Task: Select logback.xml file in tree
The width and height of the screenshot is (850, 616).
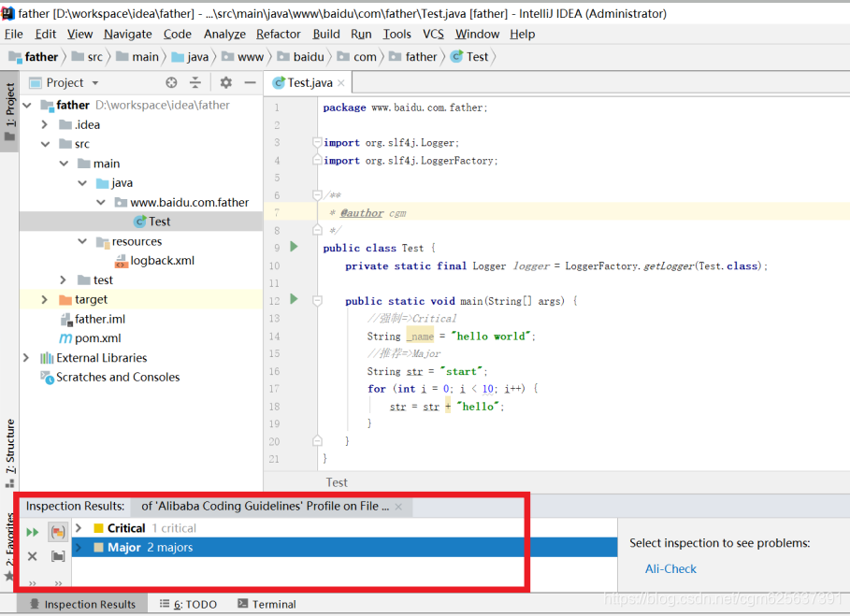Action: [154, 261]
